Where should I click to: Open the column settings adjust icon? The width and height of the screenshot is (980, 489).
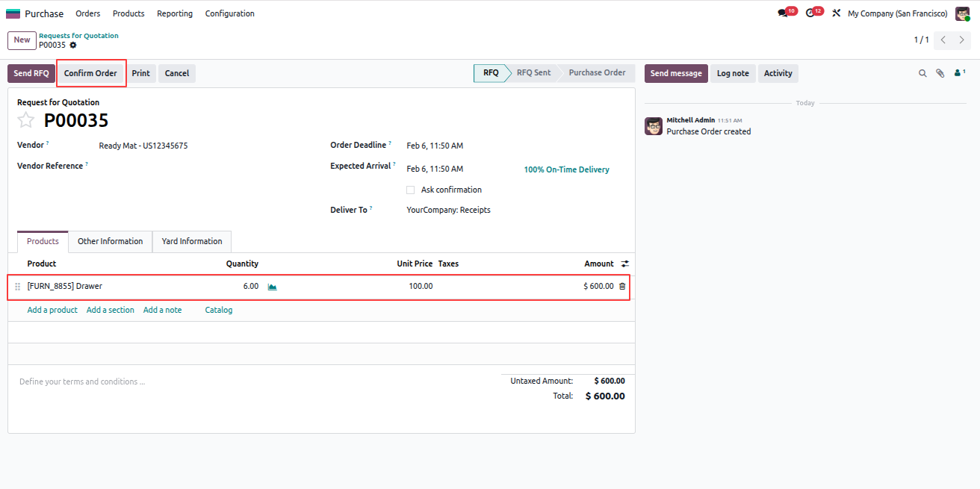(625, 264)
